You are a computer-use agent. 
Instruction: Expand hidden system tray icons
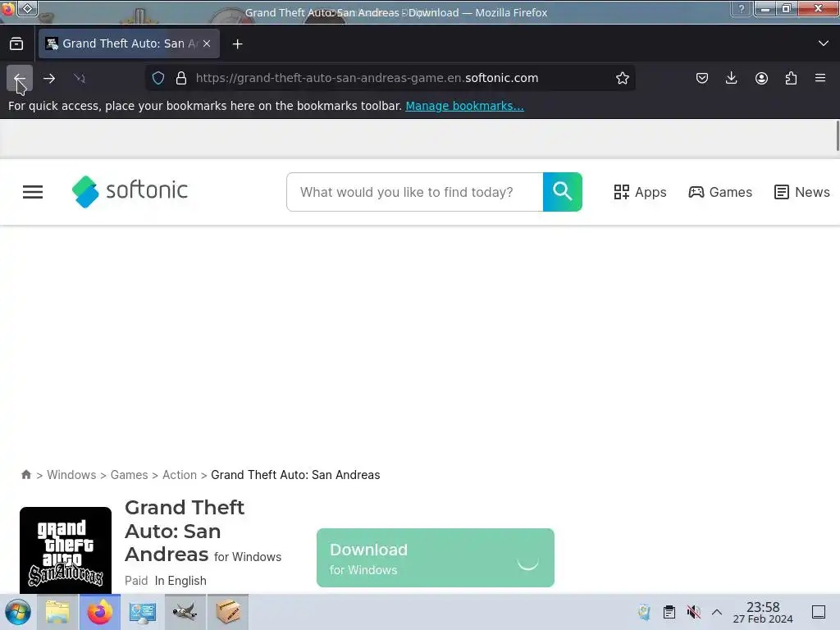717,612
